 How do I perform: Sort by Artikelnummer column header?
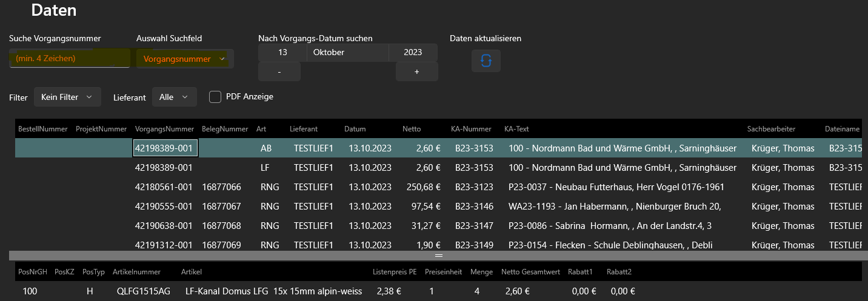(136, 272)
